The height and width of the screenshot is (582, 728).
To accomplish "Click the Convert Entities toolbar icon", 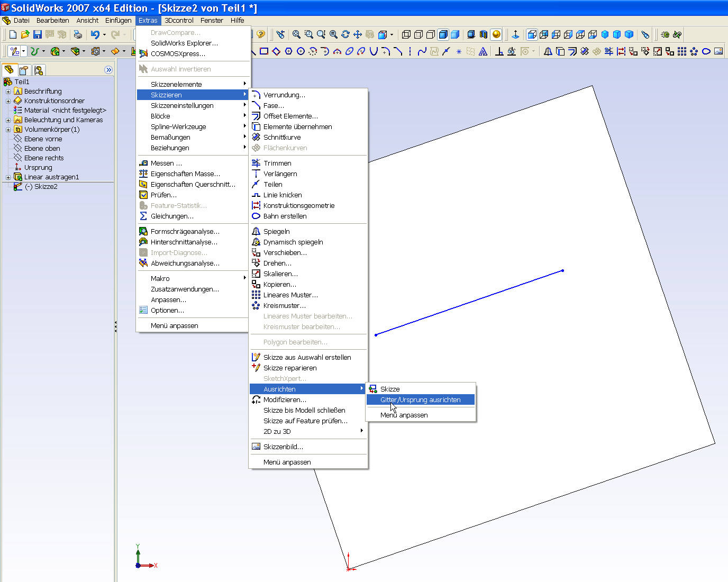I will click(560, 51).
